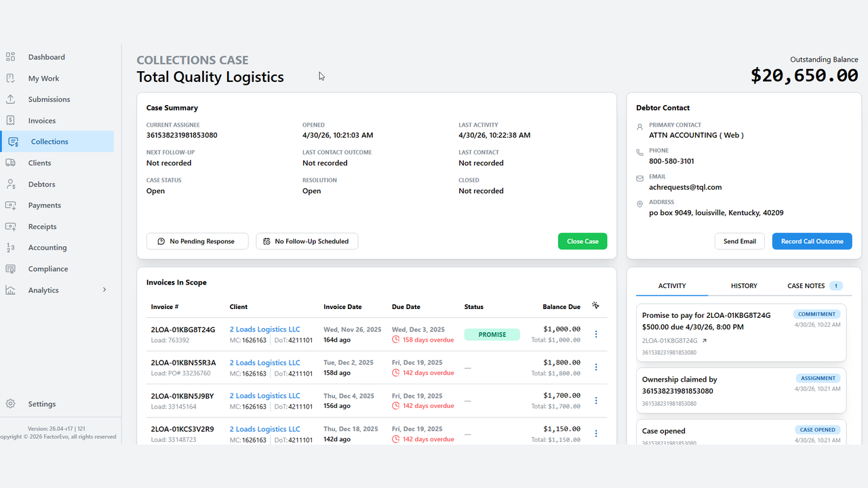This screenshot has height=488, width=868.
Task: Click the Submissions upload icon
Action: pos(10,99)
